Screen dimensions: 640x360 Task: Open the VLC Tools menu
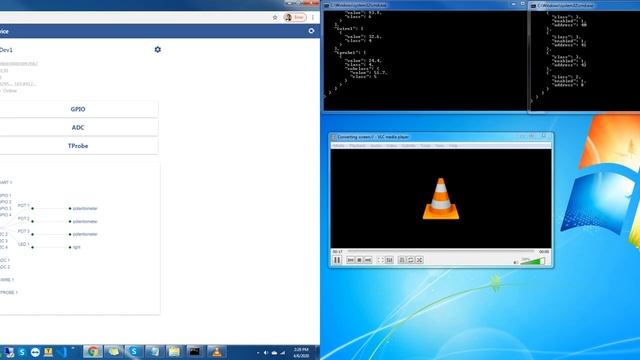click(x=426, y=146)
